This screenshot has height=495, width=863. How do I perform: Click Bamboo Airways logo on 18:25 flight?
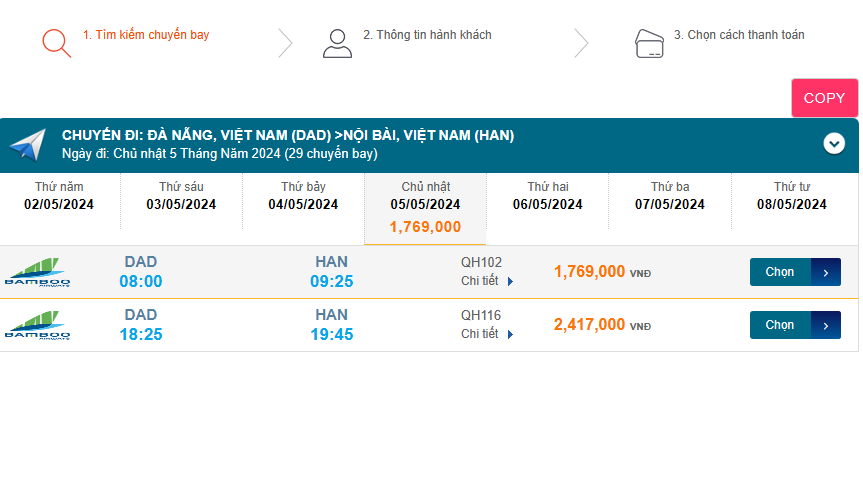tap(37, 325)
